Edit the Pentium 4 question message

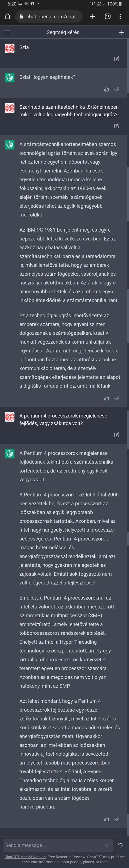117,435
